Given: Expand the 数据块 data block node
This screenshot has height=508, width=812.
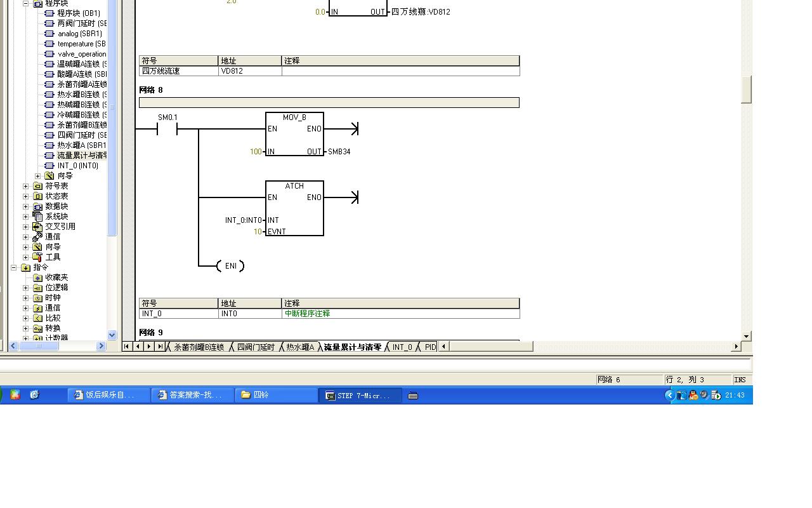Looking at the screenshot, I should point(26,206).
